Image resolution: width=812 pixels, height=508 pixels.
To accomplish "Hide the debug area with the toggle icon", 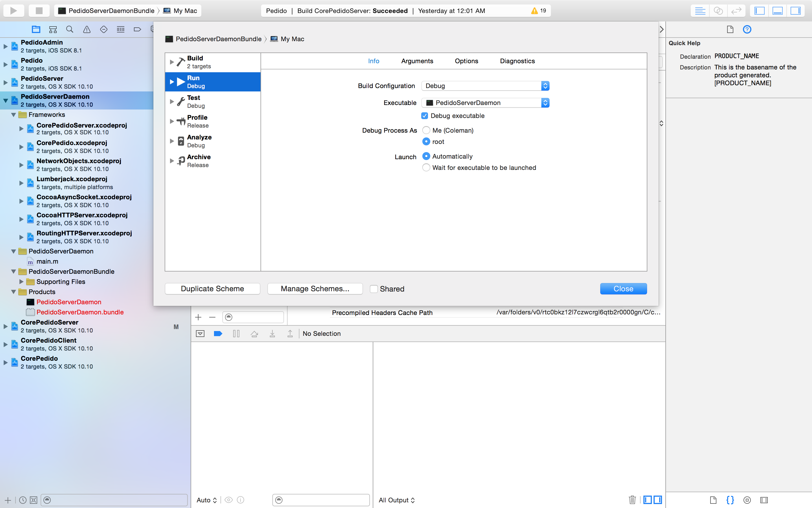I will 200,334.
